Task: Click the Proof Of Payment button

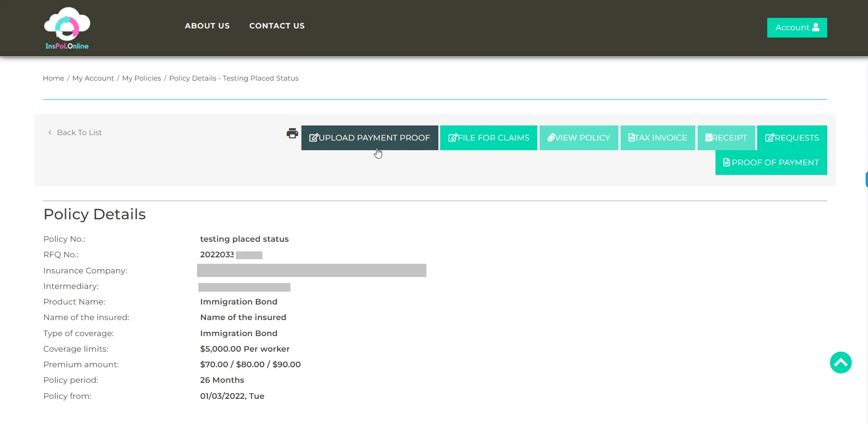Action: click(771, 163)
